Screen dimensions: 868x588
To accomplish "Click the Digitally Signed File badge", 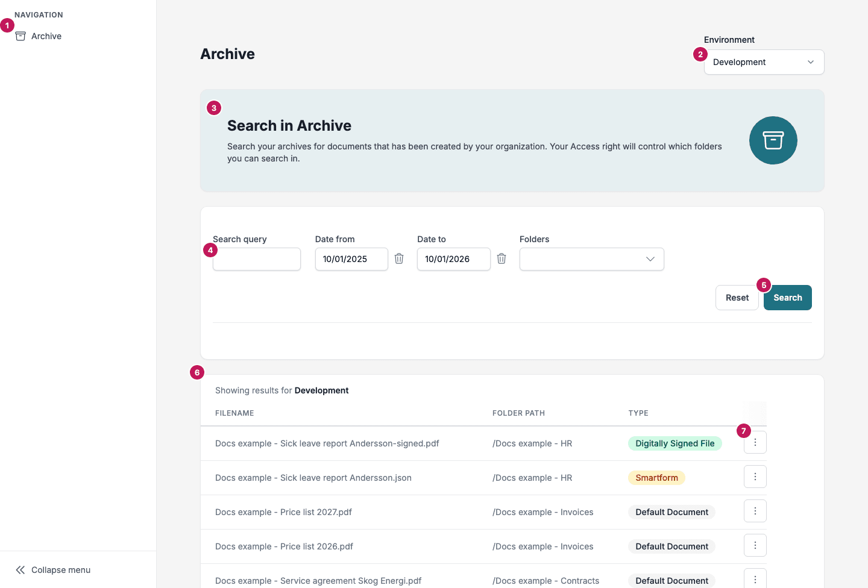I will (x=675, y=443).
